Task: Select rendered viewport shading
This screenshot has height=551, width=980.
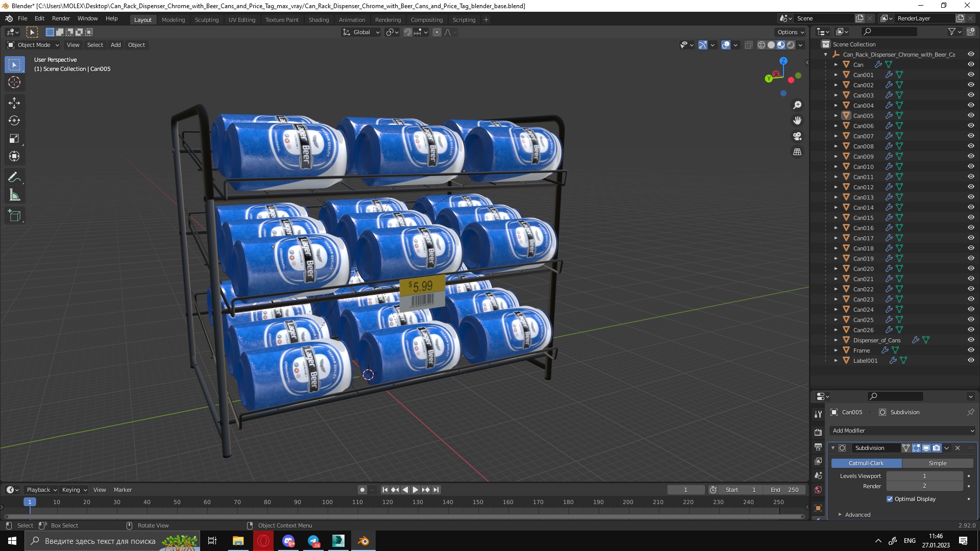Action: pyautogui.click(x=791, y=45)
